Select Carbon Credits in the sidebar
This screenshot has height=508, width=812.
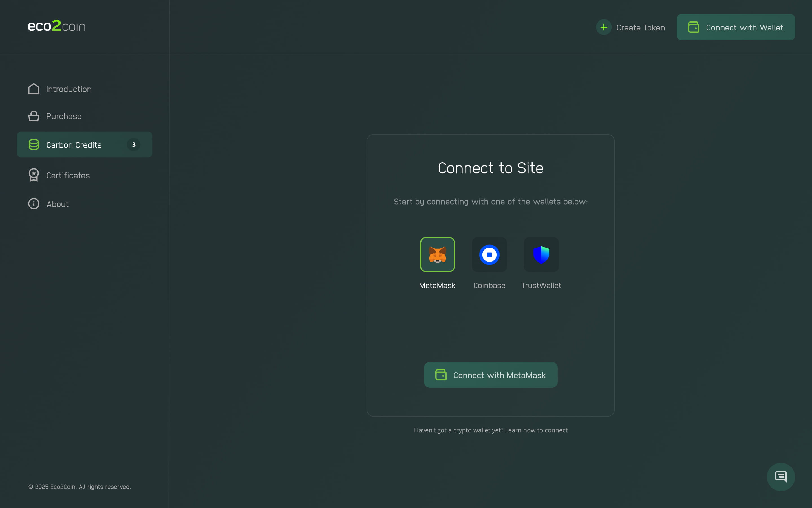pyautogui.click(x=85, y=144)
